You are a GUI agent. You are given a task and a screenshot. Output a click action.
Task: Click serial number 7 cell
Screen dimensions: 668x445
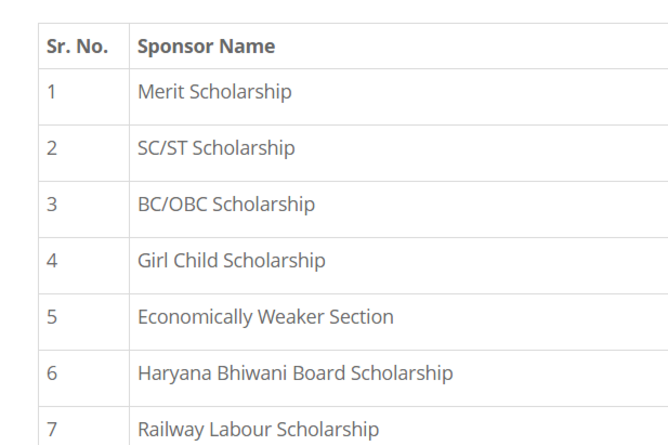pos(52,429)
